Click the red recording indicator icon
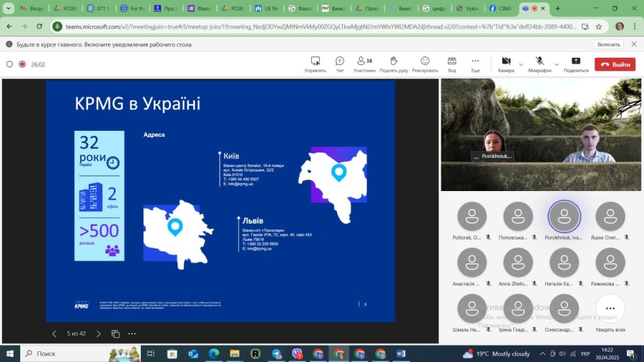This screenshot has height=362, width=644. (x=22, y=65)
